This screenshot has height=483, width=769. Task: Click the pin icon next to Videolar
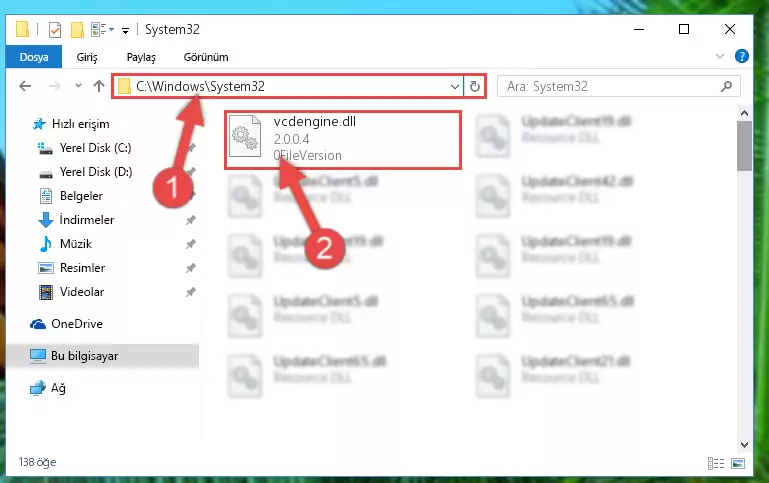(191, 292)
